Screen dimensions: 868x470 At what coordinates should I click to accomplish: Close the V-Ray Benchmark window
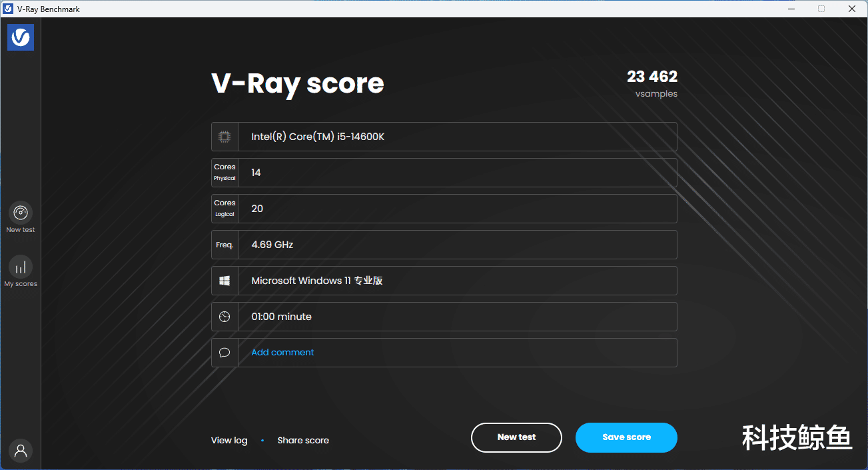[x=852, y=9]
